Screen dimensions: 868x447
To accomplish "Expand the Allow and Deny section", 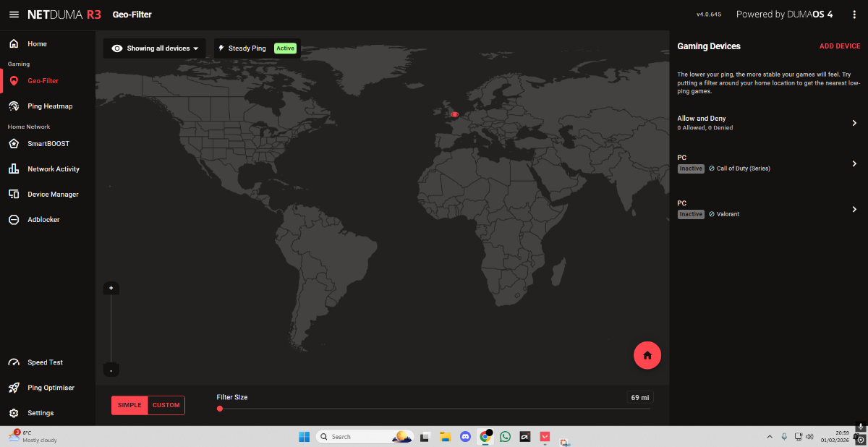I will click(854, 123).
